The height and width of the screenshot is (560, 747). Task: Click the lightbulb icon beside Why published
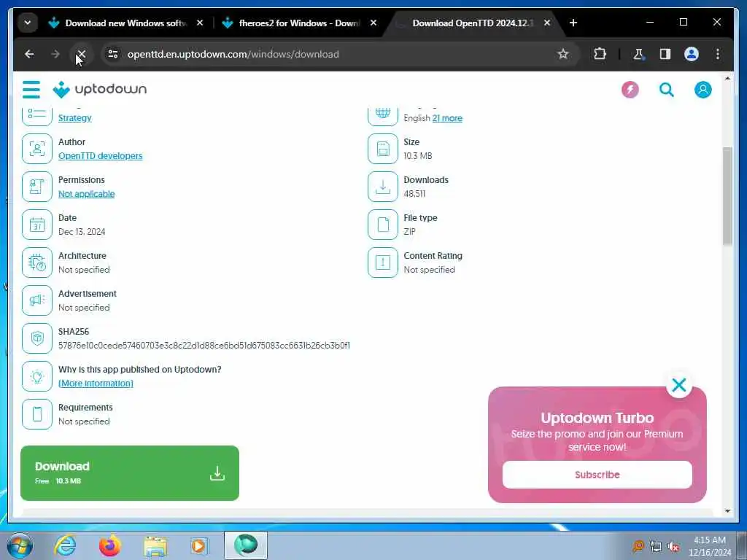tap(37, 376)
